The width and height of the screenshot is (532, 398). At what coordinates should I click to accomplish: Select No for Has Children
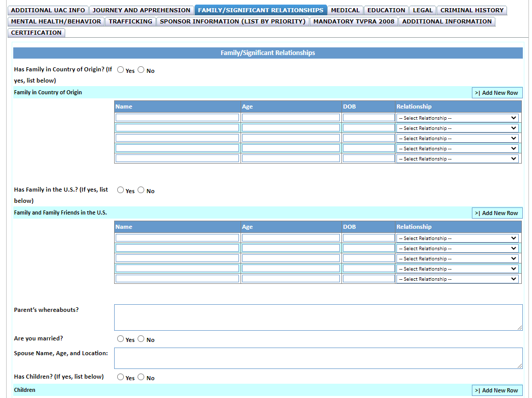(141, 377)
